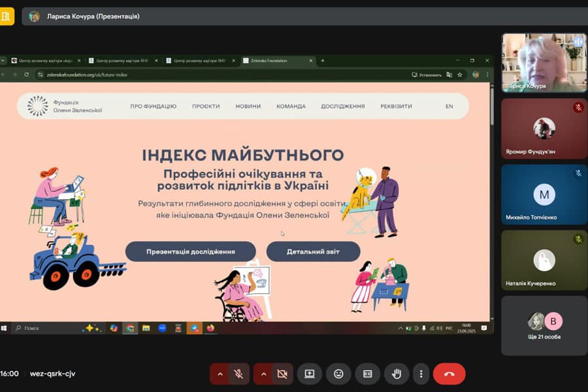This screenshot has height=392, width=588.
Task: Open File Explorer from the taskbar
Action: click(146, 328)
